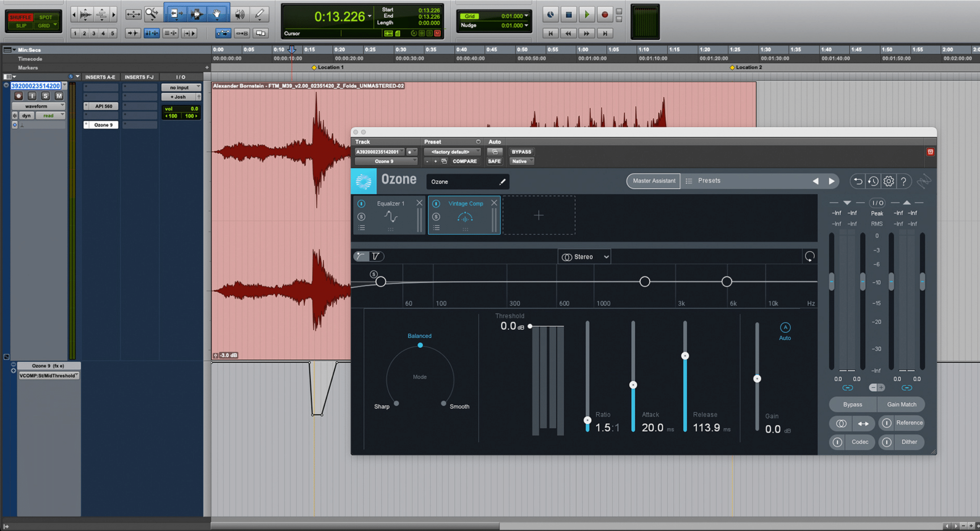The width and height of the screenshot is (980, 531).
Task: Toggle Codec power button in Ozone
Action: point(837,442)
